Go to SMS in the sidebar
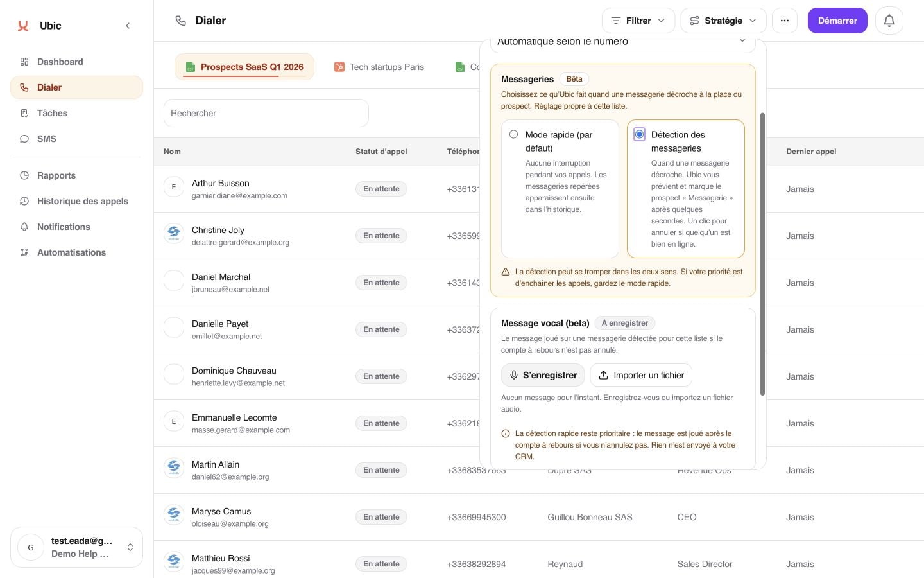 click(x=76, y=139)
